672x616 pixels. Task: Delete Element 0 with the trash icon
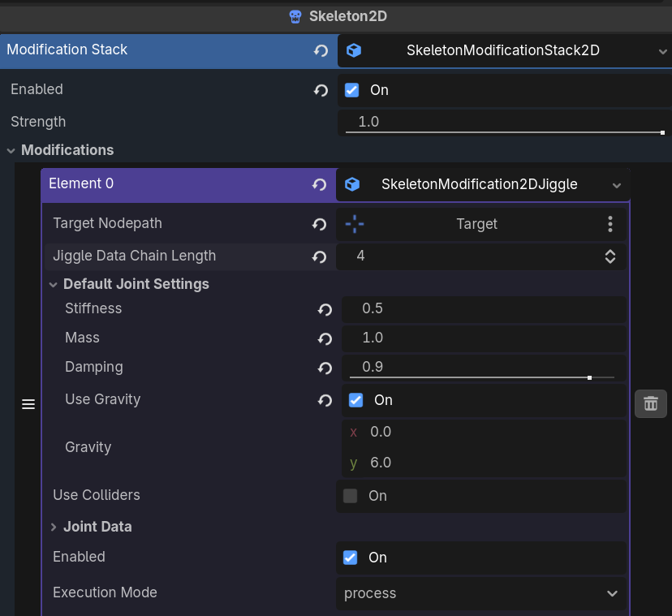(x=650, y=403)
